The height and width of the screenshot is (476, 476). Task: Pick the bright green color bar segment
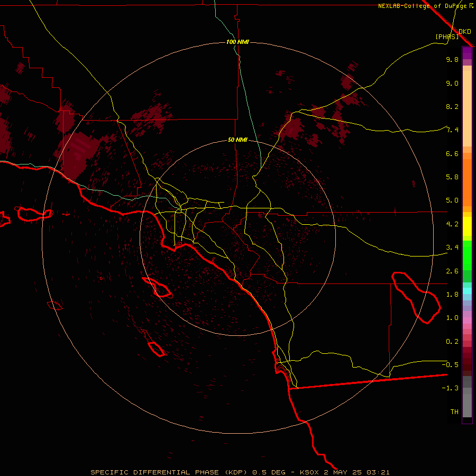(x=467, y=255)
